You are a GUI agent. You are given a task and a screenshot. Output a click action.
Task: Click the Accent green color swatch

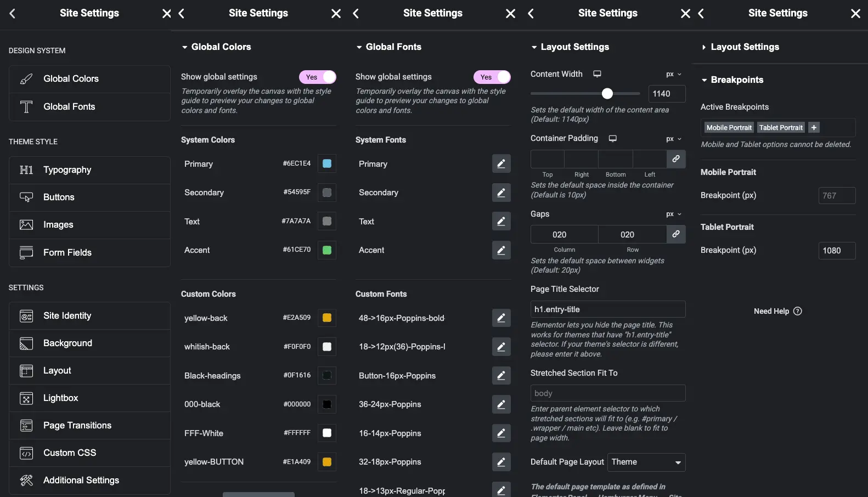(327, 250)
